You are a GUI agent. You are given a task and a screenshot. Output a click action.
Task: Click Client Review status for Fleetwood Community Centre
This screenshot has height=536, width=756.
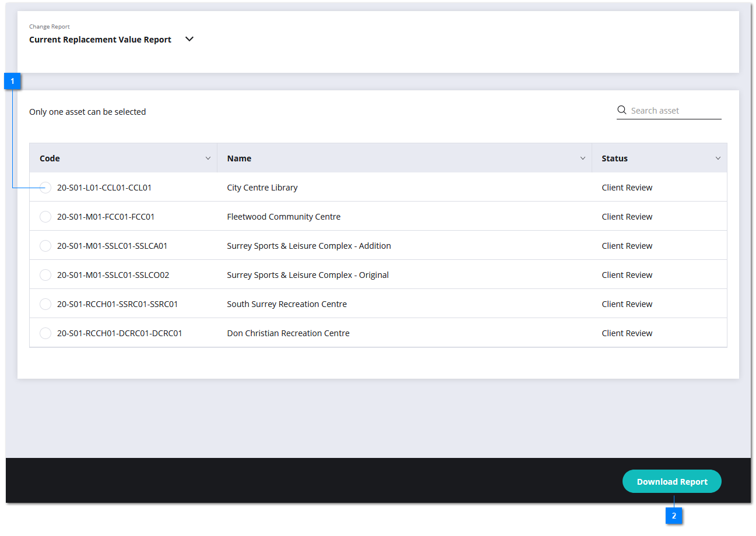pyautogui.click(x=627, y=217)
